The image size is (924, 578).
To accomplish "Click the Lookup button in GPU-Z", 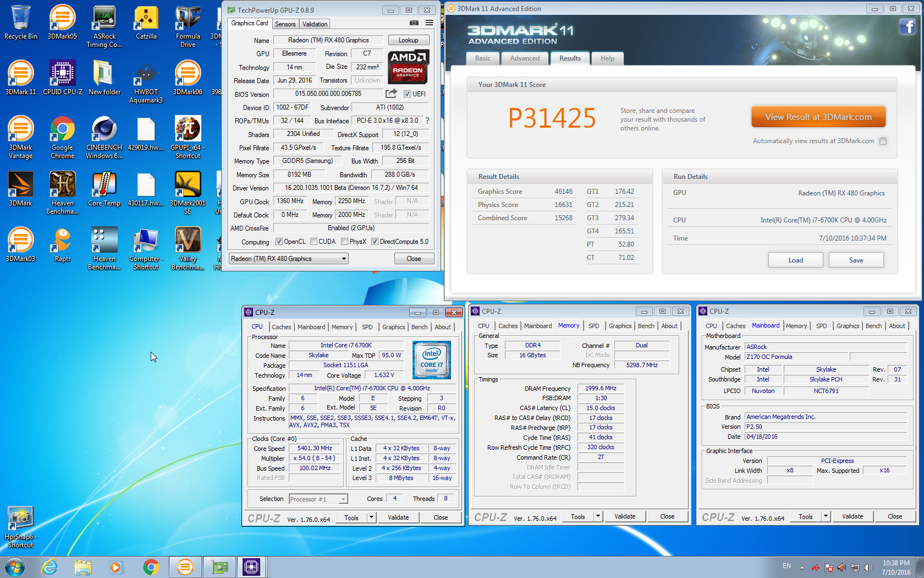I will point(408,40).
